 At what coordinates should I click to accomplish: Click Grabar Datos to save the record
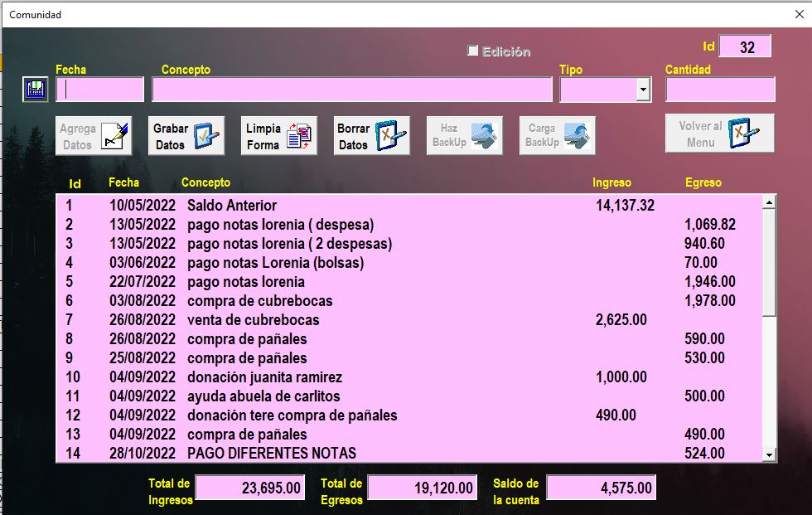pos(186,135)
